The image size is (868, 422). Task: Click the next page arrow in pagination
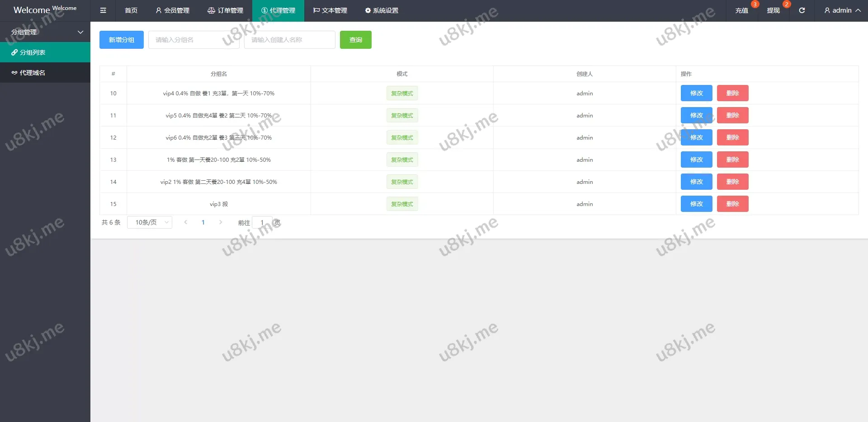pos(221,222)
